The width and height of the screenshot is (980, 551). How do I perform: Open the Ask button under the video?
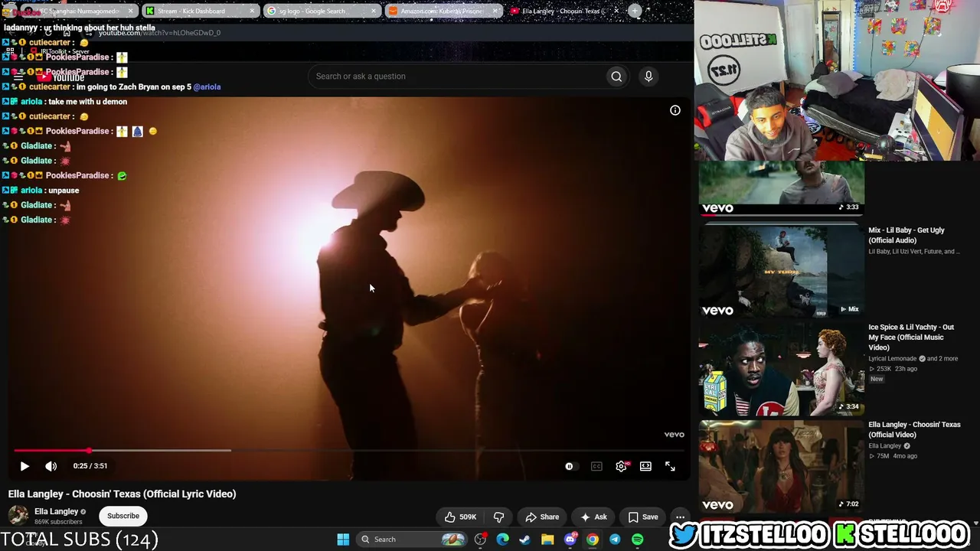(x=593, y=517)
